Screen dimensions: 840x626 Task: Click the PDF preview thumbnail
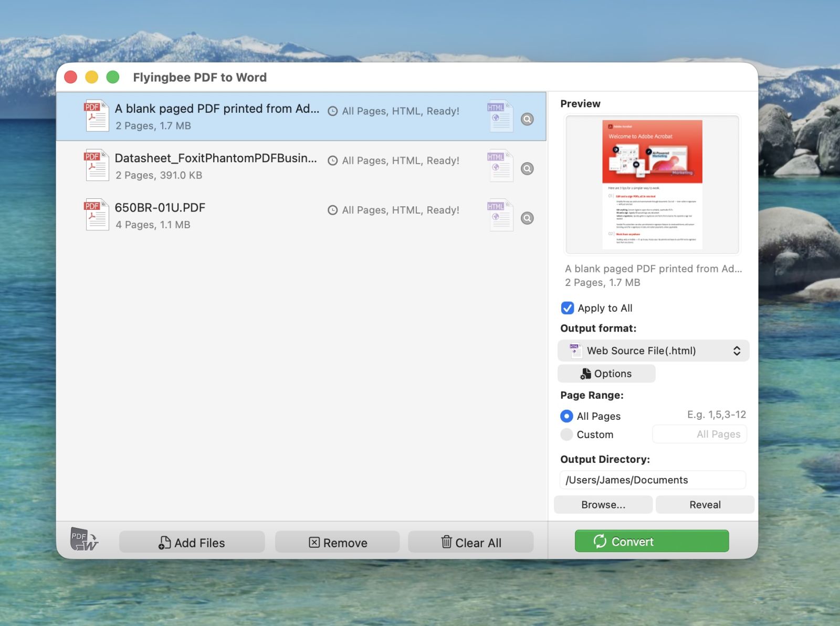click(652, 185)
